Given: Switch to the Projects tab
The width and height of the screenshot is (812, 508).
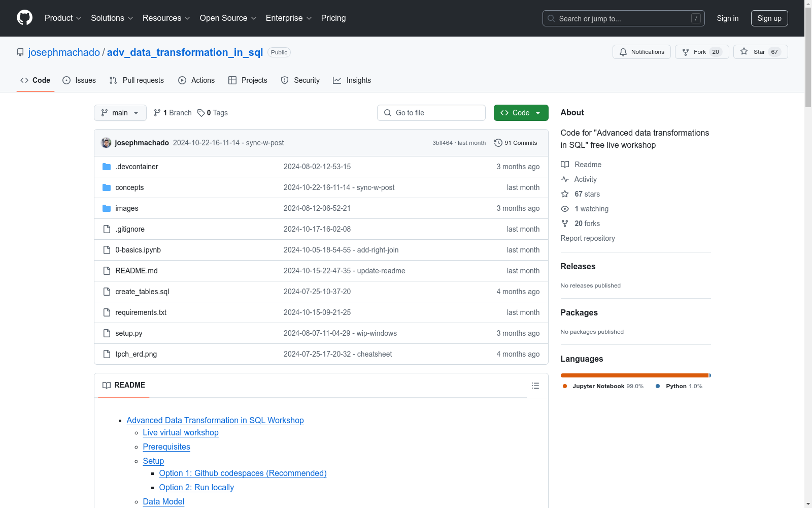Looking at the screenshot, I should click(248, 80).
